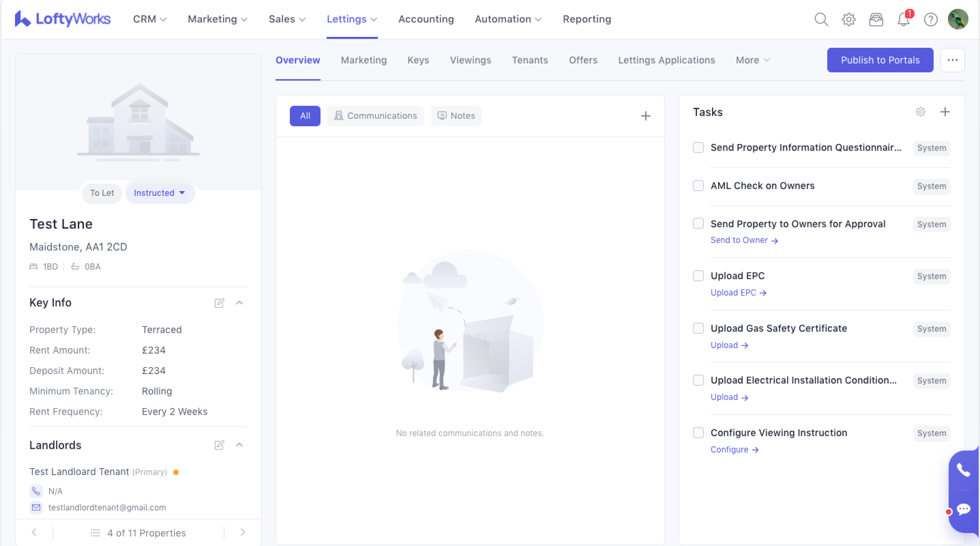The height and width of the screenshot is (546, 980).
Task: Go to next property arrow
Action: point(243,532)
